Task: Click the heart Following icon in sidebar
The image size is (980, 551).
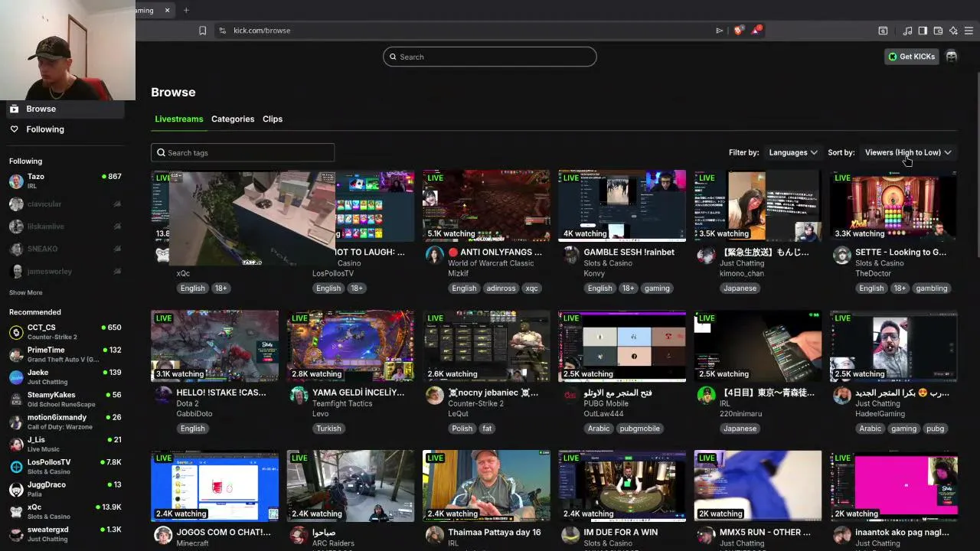Action: click(x=14, y=129)
